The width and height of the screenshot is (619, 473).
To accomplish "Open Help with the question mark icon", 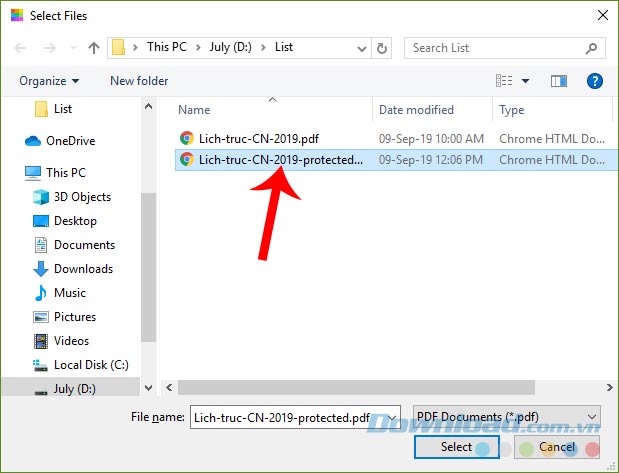I will point(595,81).
